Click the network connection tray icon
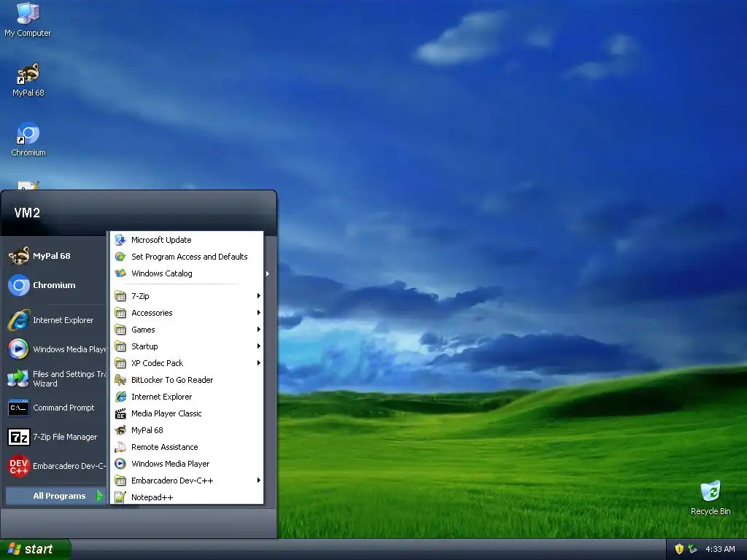Screen dimensions: 747x560 [x=693, y=549]
